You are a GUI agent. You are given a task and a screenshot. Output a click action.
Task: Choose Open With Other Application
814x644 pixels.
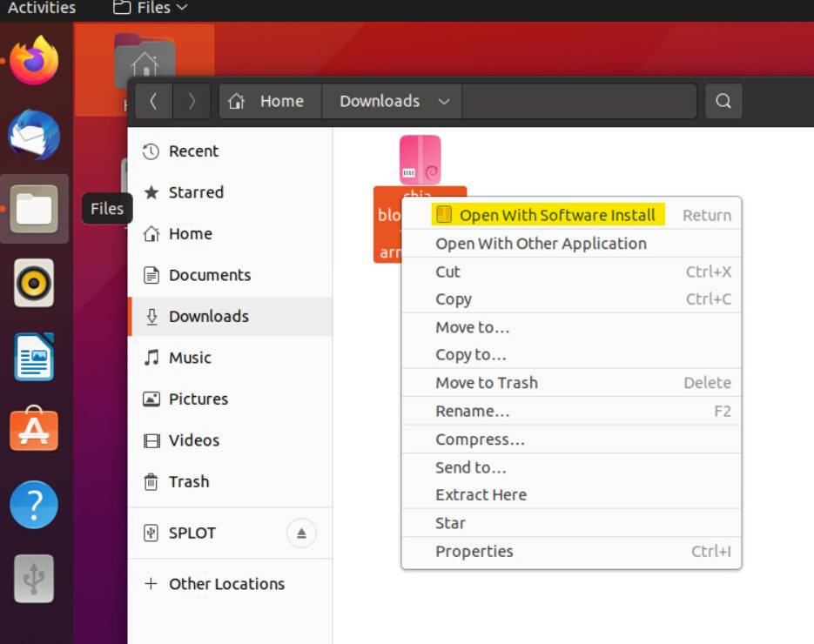point(542,244)
